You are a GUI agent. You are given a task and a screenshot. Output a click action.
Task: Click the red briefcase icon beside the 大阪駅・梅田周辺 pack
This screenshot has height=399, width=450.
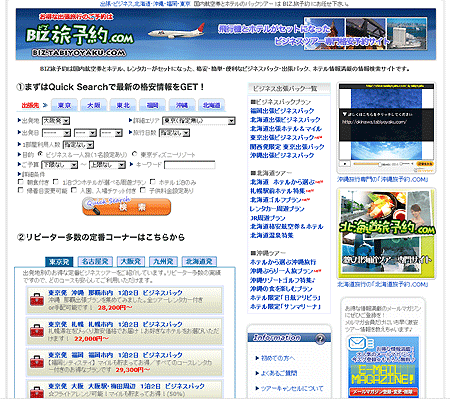[x=37, y=392]
